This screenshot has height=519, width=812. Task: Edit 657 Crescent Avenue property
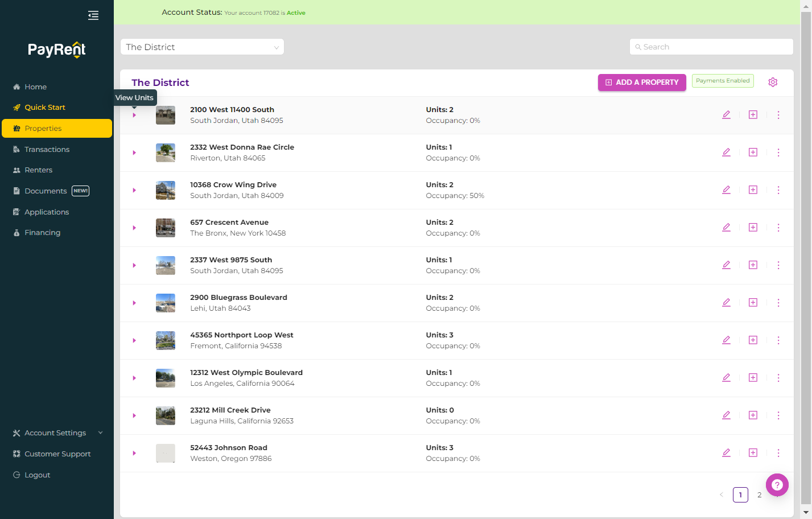click(726, 228)
